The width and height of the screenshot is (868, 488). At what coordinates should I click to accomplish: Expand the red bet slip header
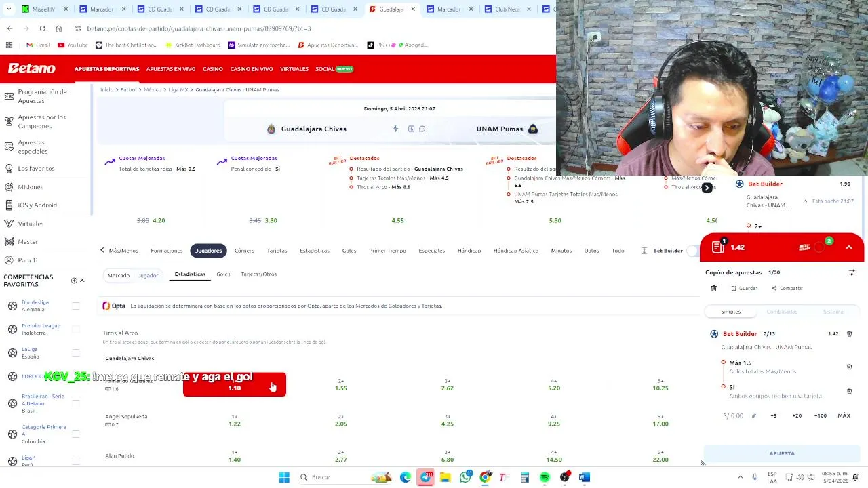tap(849, 247)
